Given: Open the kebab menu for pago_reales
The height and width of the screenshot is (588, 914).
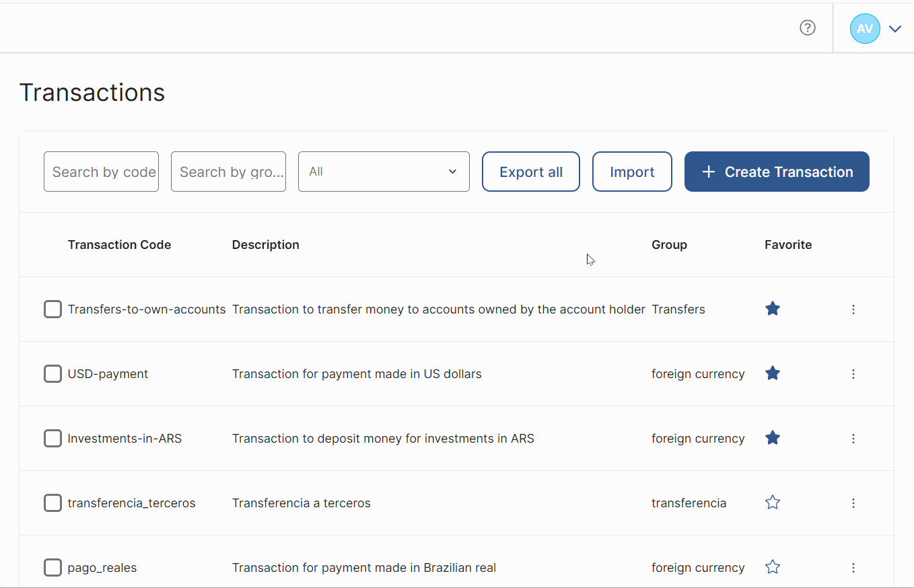Looking at the screenshot, I should [x=853, y=568].
